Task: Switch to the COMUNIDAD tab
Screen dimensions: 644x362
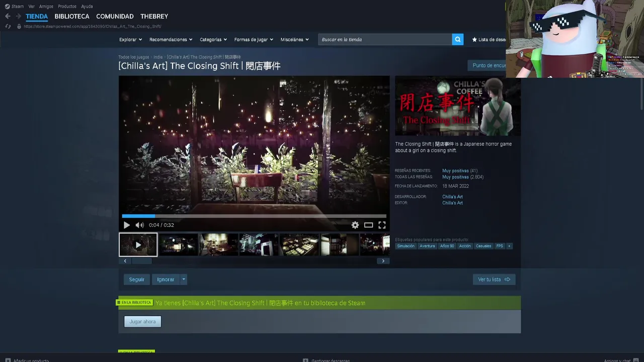Action: (115, 16)
